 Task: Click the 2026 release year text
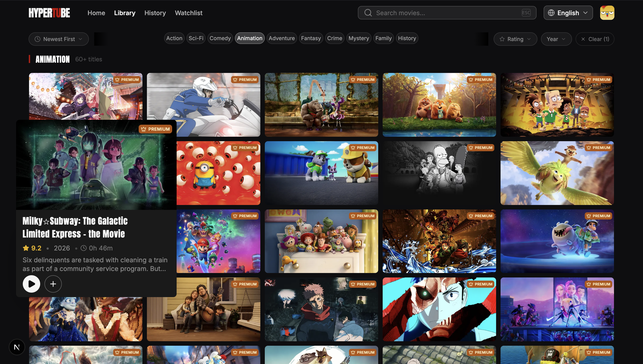[x=62, y=248]
